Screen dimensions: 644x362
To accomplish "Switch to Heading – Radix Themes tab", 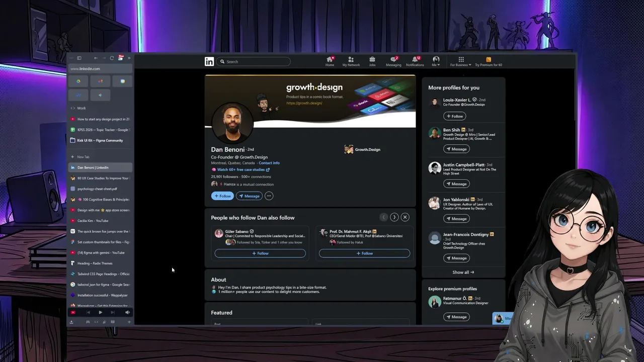I will tap(100, 263).
